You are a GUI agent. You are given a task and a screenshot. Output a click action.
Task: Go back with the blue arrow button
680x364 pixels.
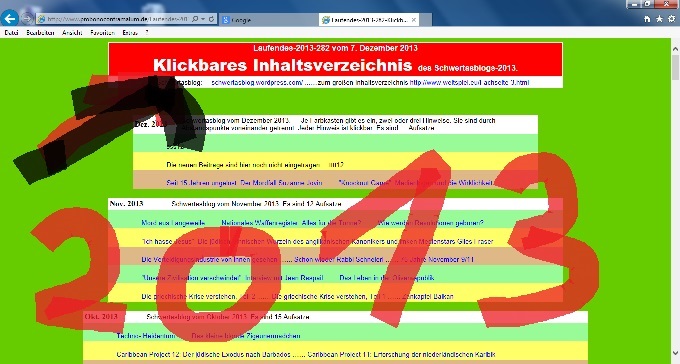10,19
